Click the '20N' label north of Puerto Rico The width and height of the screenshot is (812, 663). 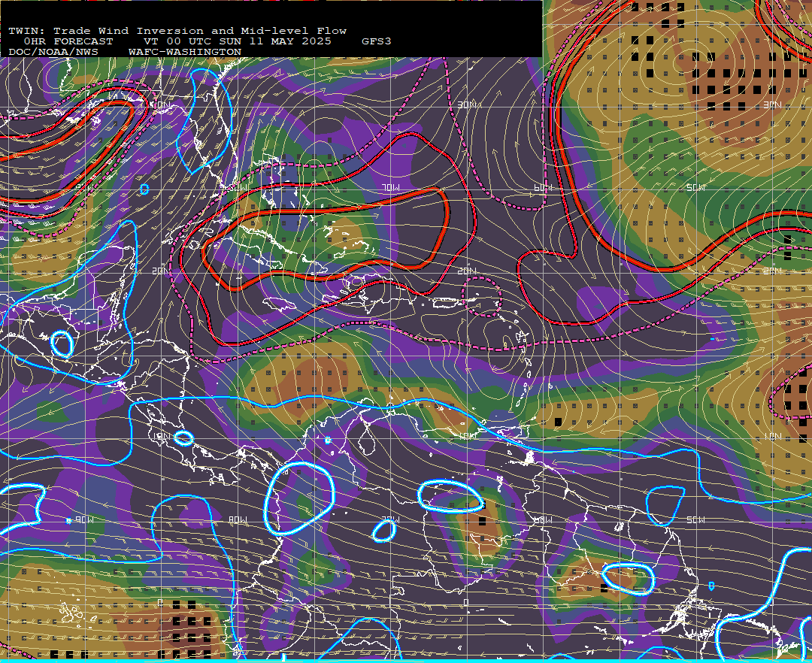[x=467, y=271]
